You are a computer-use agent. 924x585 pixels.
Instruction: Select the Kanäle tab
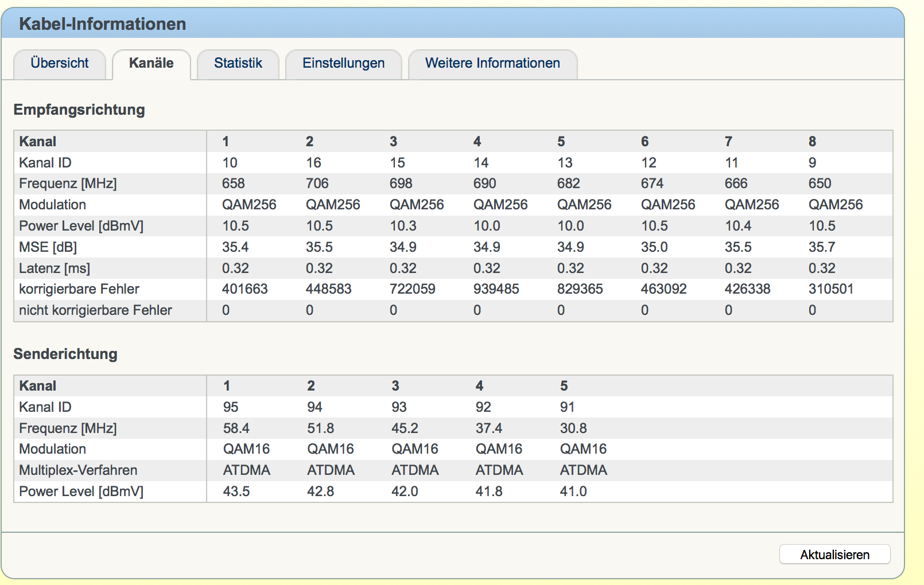[x=151, y=63]
